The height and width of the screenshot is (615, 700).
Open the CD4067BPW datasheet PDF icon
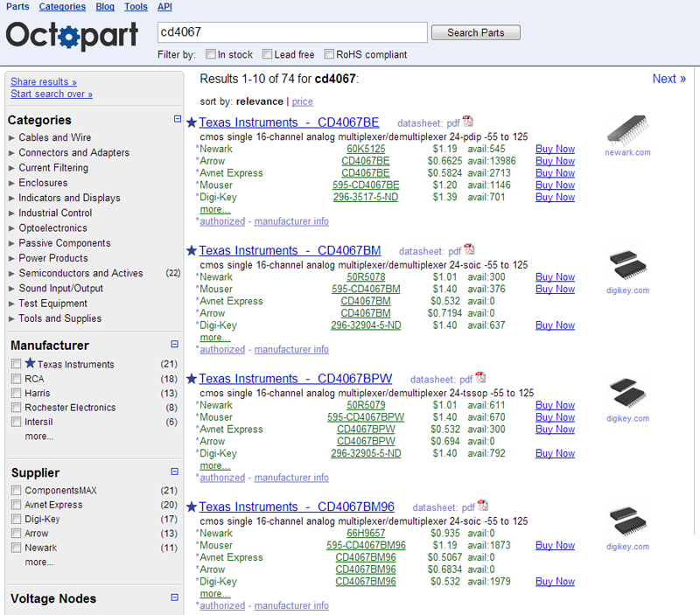(x=480, y=378)
